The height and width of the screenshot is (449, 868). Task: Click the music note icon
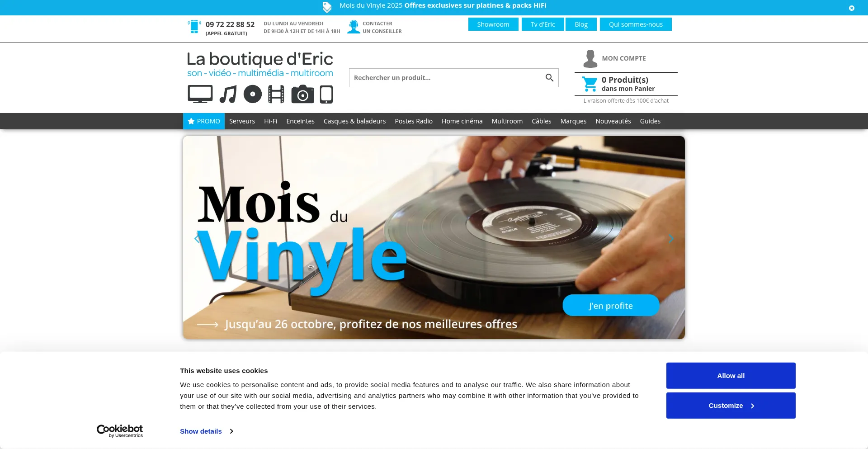[228, 94]
